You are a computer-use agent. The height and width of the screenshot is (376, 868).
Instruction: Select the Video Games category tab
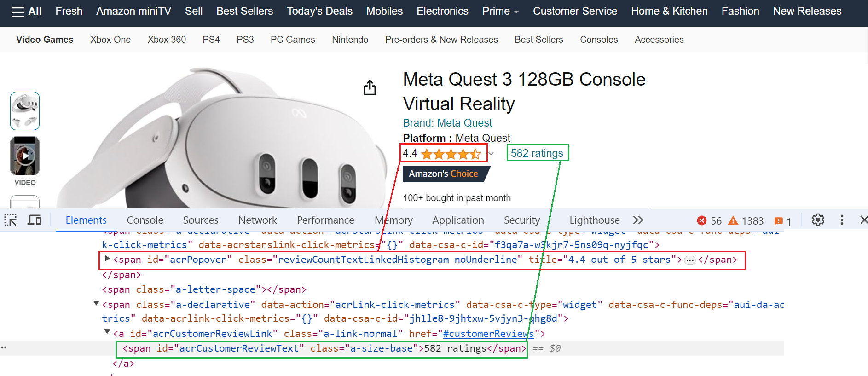click(44, 40)
